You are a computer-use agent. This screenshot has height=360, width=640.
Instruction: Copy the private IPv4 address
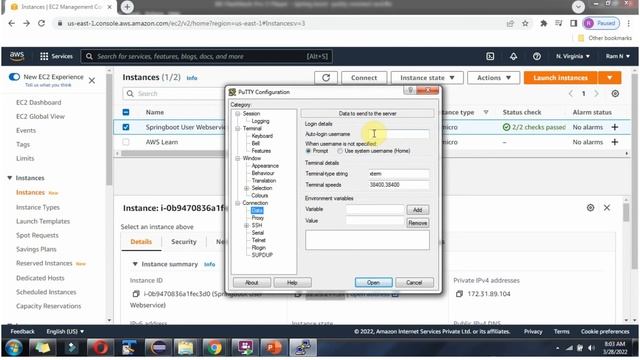tap(459, 294)
